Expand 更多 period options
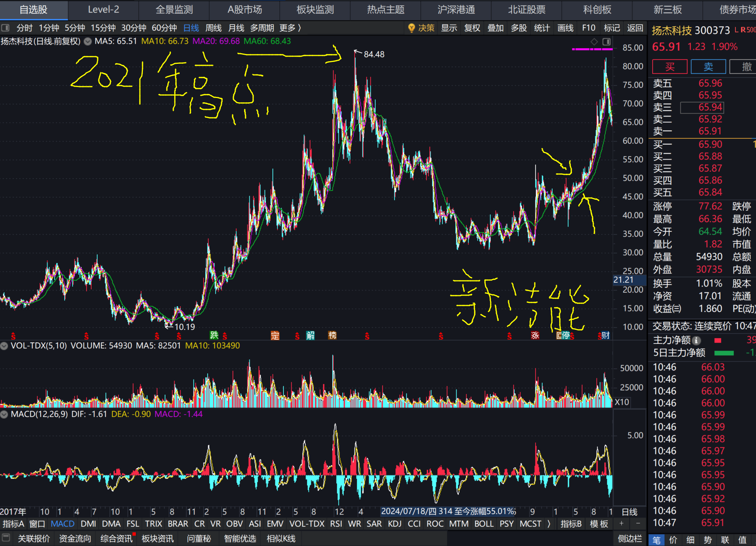 click(x=290, y=28)
